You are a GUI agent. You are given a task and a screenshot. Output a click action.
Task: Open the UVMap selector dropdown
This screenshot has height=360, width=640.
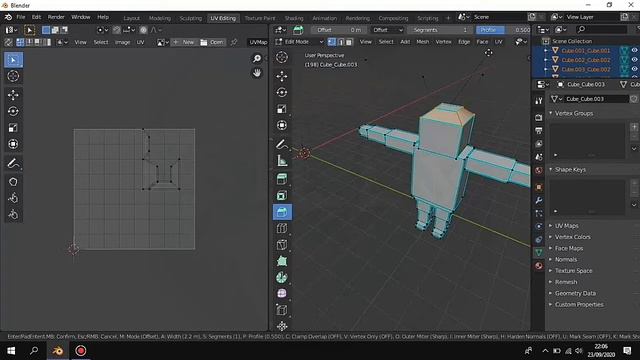coord(258,42)
